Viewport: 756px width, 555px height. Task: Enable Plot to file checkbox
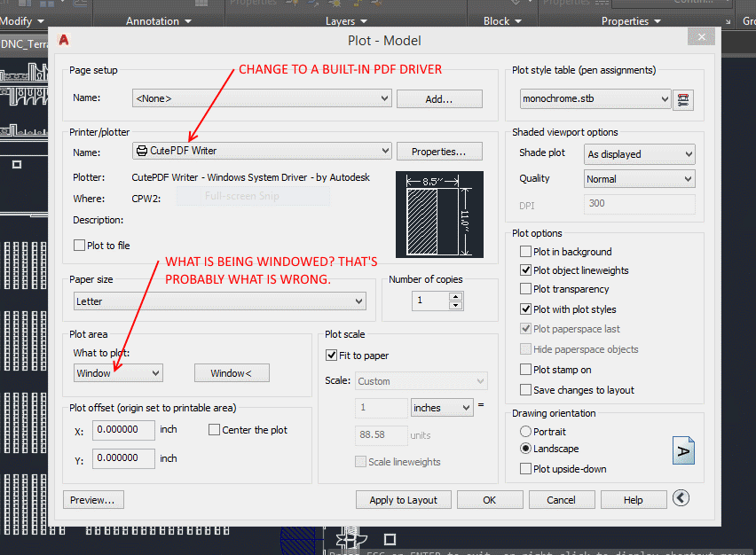click(x=80, y=246)
